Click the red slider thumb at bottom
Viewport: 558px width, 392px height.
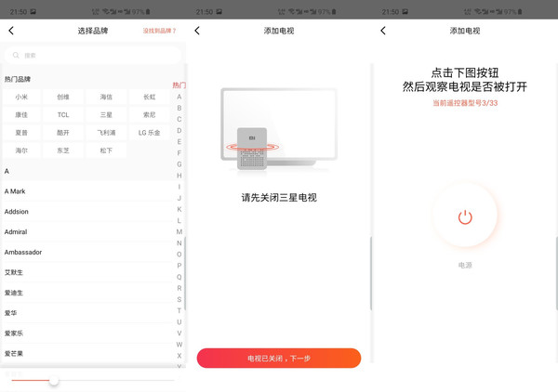[x=54, y=381]
